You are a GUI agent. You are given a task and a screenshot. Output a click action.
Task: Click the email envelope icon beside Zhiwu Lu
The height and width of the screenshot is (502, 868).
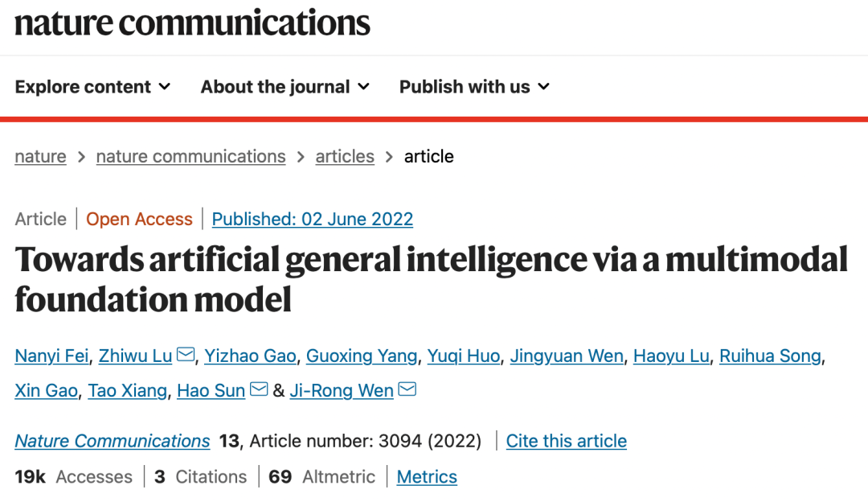(186, 355)
